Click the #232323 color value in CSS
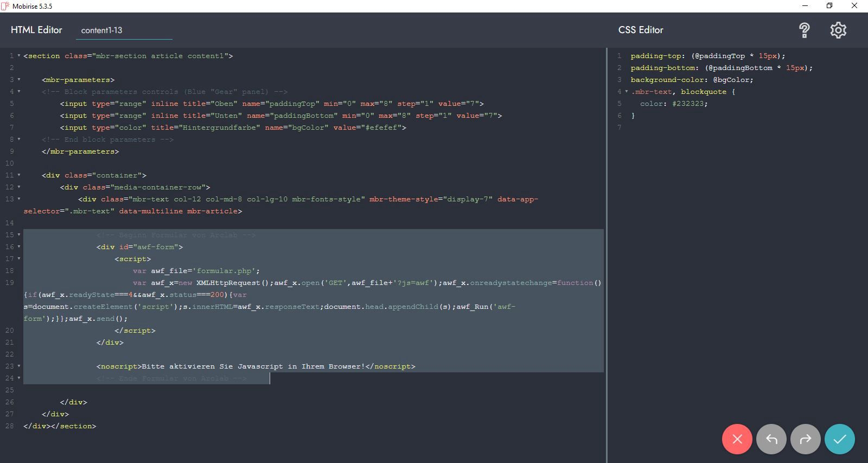The height and width of the screenshot is (463, 868). [x=689, y=104]
